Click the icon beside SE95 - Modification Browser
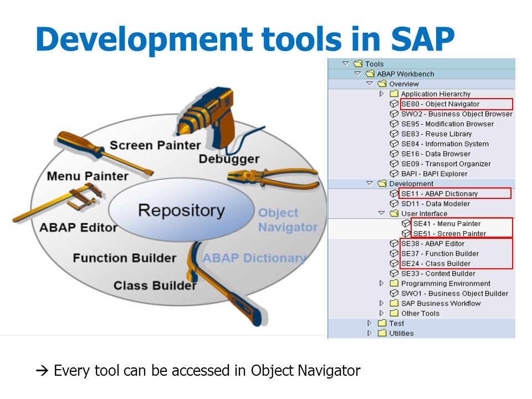Viewport: 532px width, 399px height. [394, 124]
